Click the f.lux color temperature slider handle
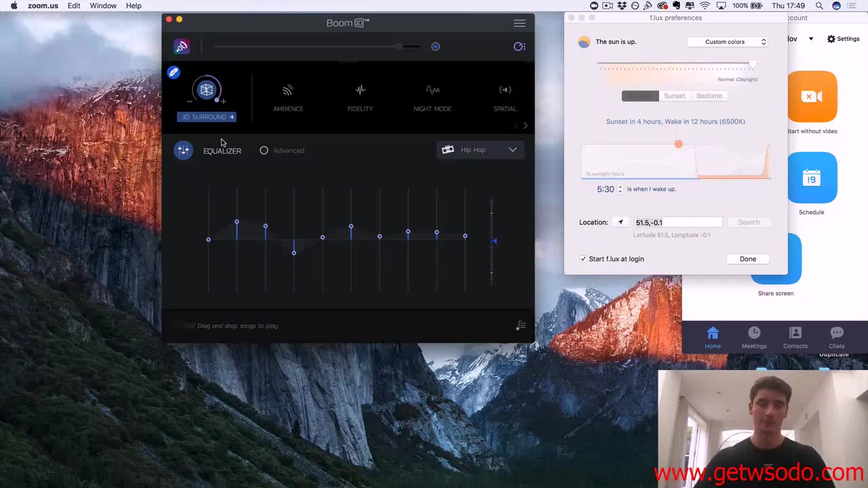This screenshot has height=488, width=868. 753,64
